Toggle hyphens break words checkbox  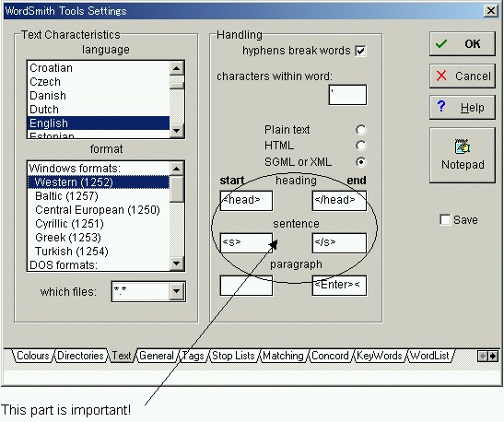pos(360,51)
